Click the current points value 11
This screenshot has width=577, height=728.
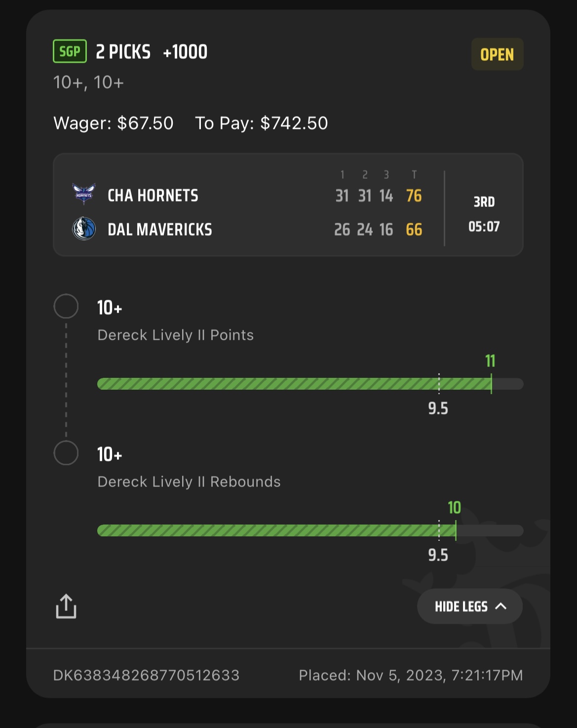pyautogui.click(x=490, y=361)
